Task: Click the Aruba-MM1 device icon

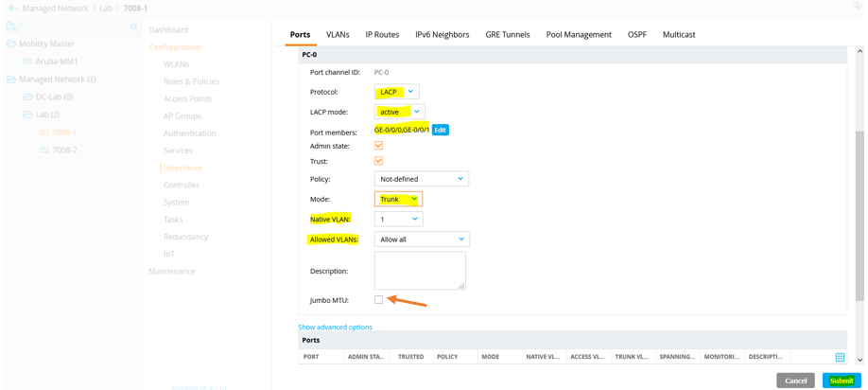Action: click(x=28, y=62)
